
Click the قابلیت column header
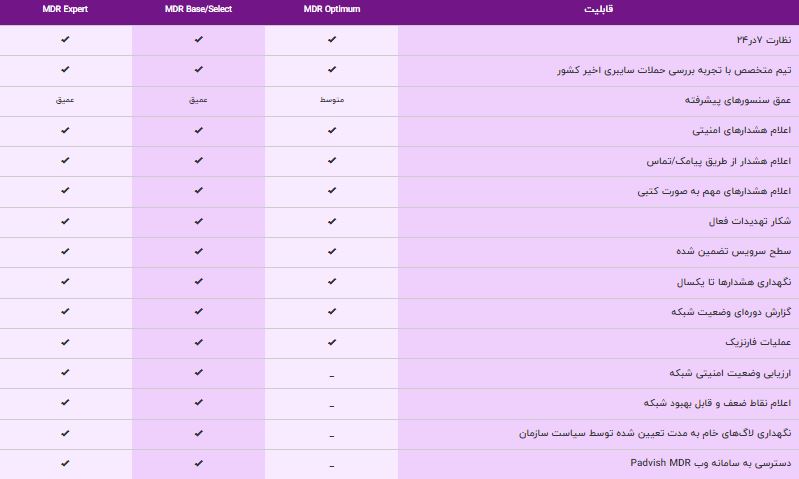(x=597, y=10)
